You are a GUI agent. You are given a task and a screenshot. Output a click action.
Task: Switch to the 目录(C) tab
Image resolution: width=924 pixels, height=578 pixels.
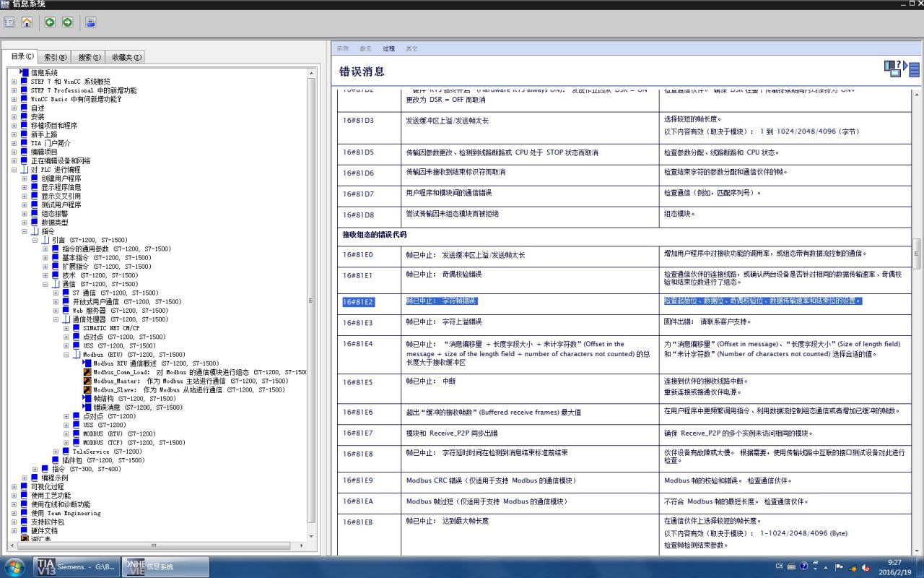pos(22,57)
